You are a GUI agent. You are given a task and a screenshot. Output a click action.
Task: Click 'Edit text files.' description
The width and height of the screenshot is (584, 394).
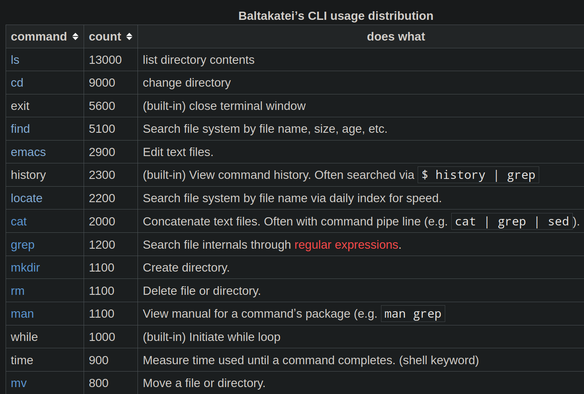(x=178, y=152)
